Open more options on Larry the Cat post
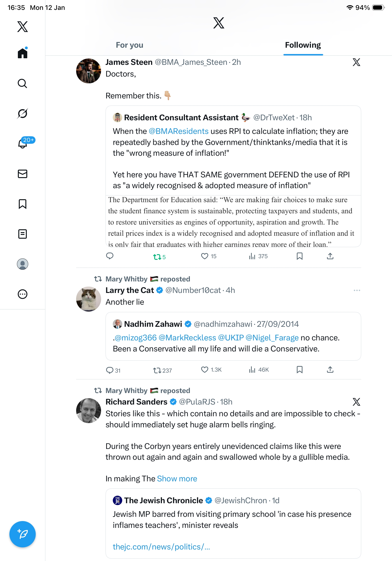Viewport: 392px width, 561px height. click(357, 290)
